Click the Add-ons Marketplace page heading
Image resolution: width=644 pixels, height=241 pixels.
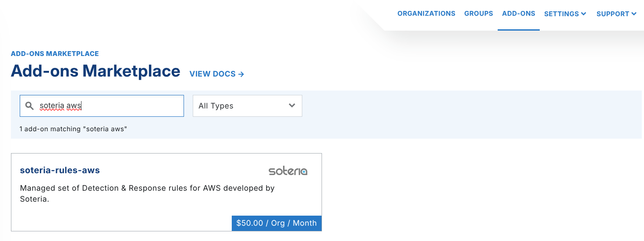96,71
